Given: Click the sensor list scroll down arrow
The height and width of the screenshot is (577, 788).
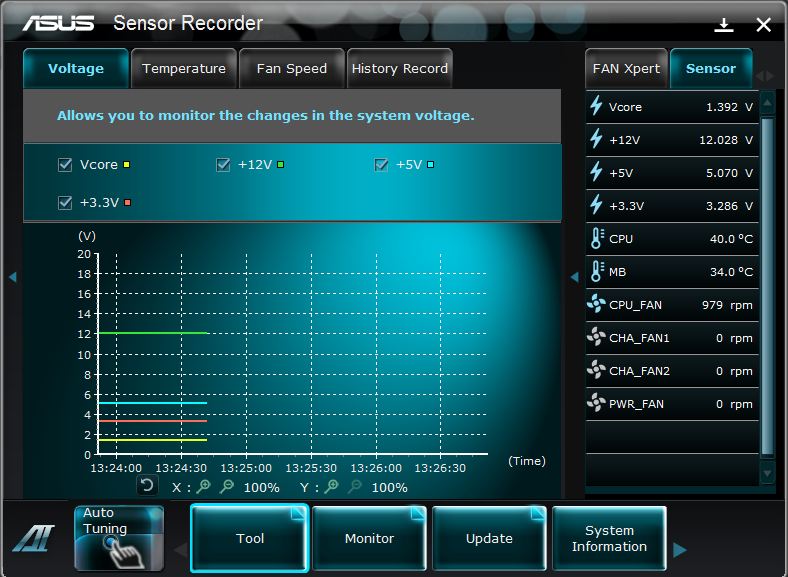Looking at the screenshot, I should click(x=767, y=473).
